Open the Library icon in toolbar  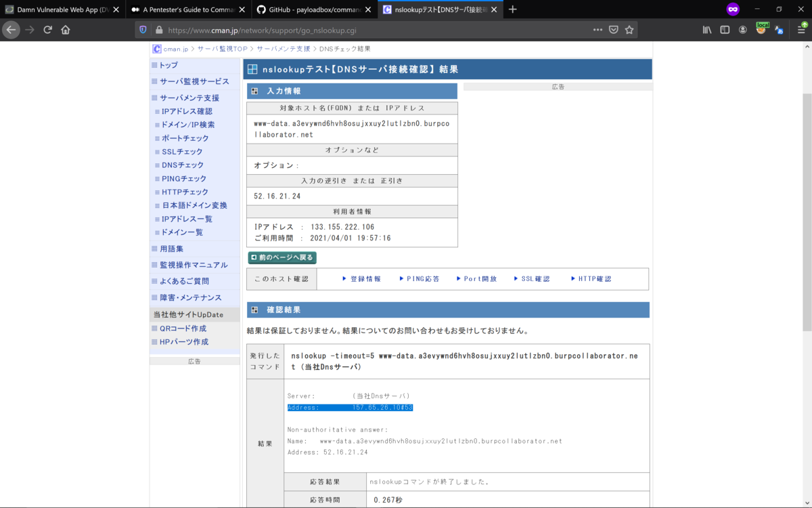coord(707,30)
